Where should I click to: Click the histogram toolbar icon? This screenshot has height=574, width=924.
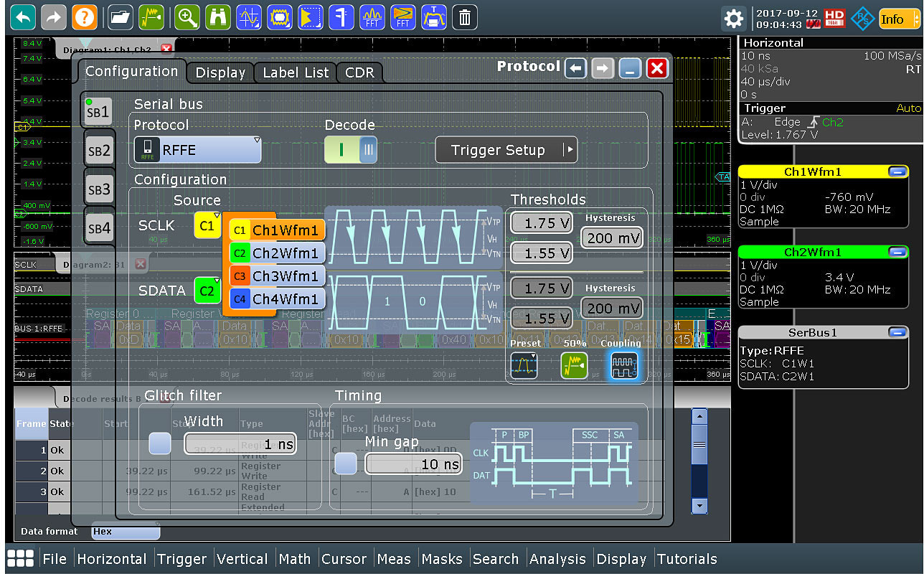click(x=310, y=17)
